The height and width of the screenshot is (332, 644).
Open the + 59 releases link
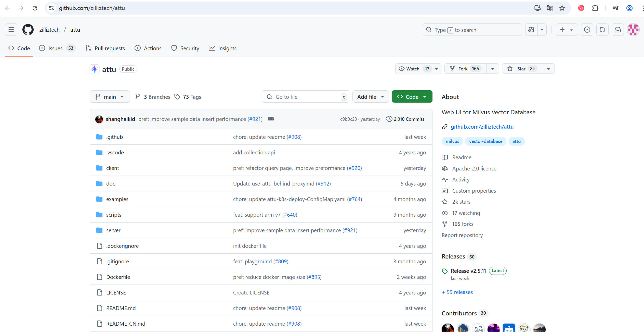[x=457, y=292]
